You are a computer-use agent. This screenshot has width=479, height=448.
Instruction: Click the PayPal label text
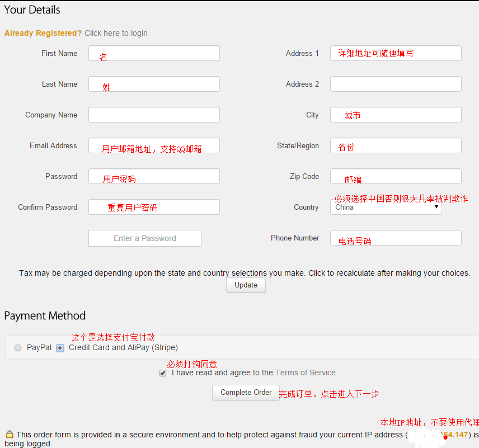[x=39, y=347]
